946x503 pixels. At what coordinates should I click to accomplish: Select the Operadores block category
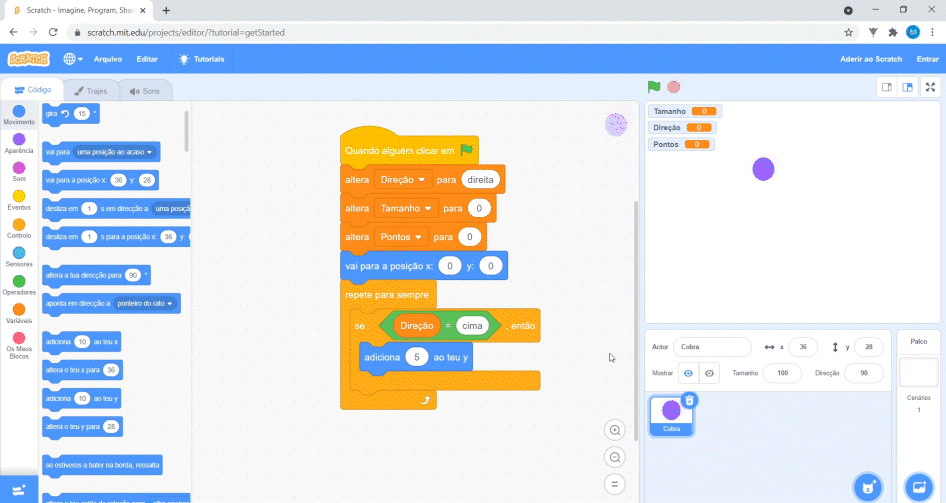pos(19,285)
